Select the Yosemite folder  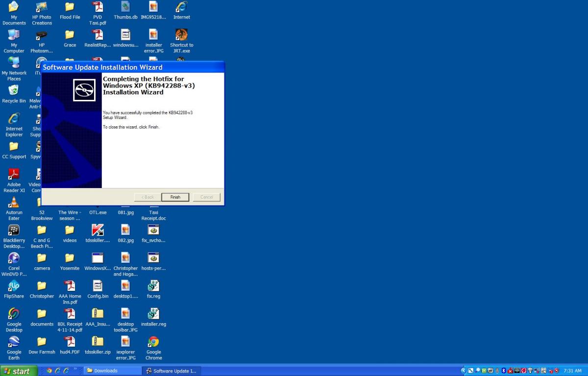click(x=70, y=262)
